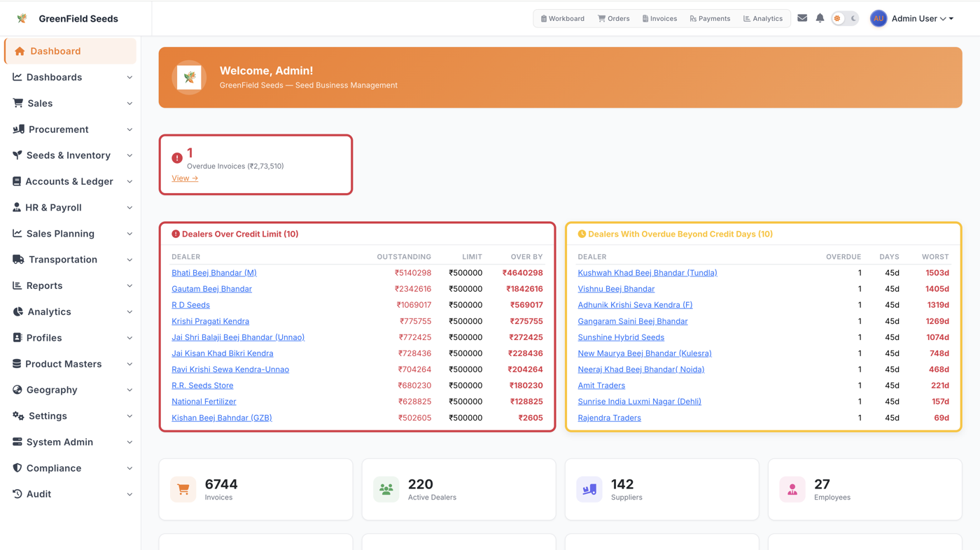Open Analytics in the top navigation
Screen dimensions: 980x550
coord(763,18)
